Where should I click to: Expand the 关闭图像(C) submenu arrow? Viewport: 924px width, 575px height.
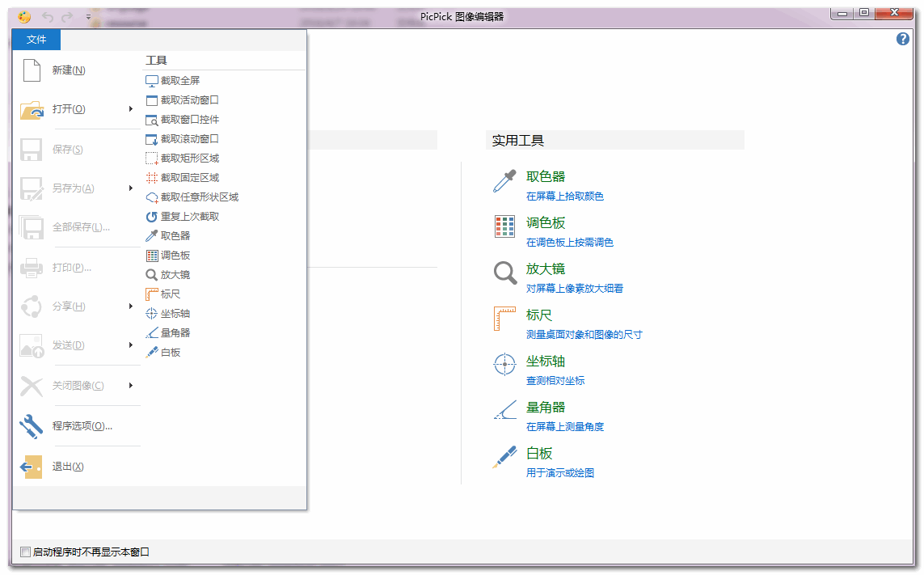(131, 386)
